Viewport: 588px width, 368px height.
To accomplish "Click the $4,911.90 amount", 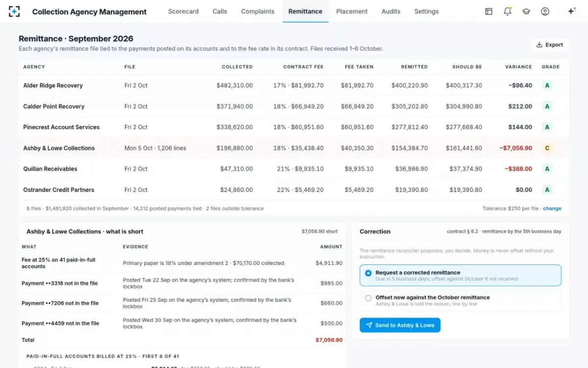I will (x=329, y=263).
